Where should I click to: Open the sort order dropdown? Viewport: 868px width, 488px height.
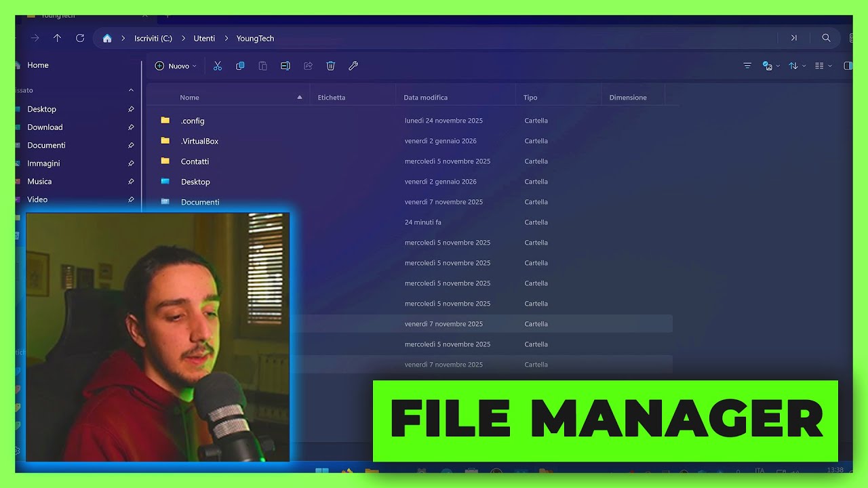coord(797,66)
